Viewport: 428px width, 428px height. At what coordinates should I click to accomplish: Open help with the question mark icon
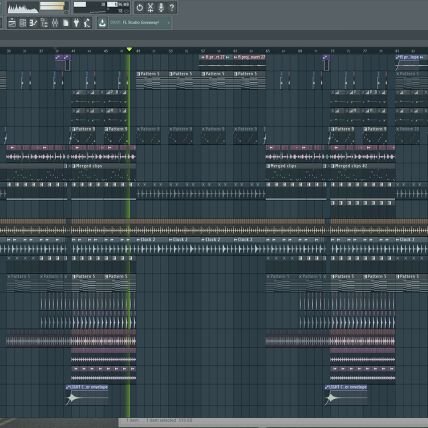pyautogui.click(x=172, y=7)
